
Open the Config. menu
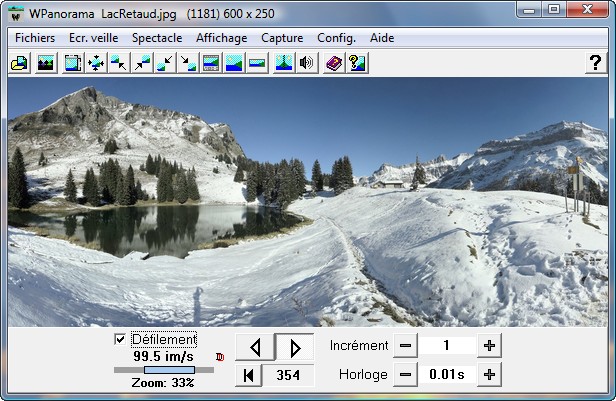tap(336, 38)
